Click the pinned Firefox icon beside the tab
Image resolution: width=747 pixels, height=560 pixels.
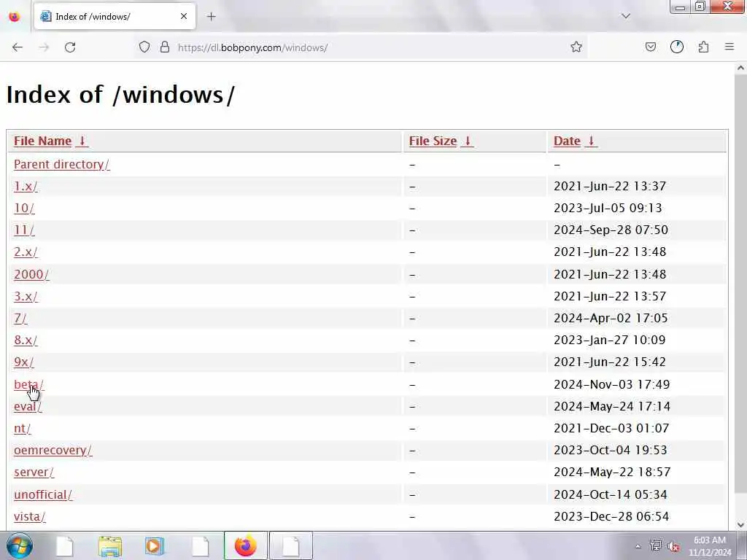tap(15, 17)
